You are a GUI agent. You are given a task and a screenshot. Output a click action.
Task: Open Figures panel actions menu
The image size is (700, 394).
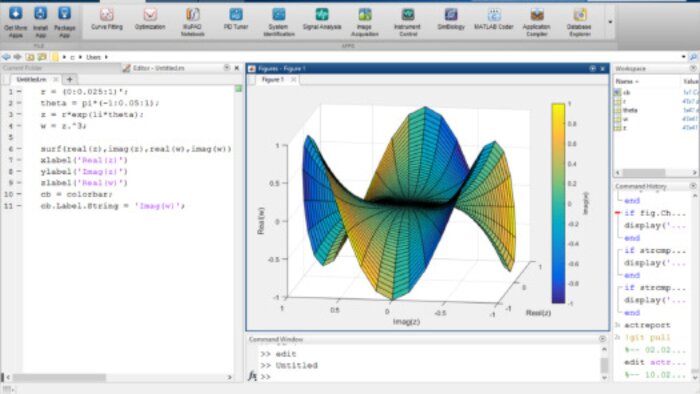tap(592, 68)
